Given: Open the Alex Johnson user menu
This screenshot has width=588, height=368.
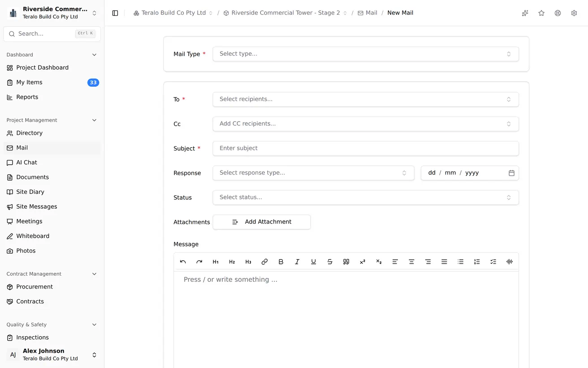Looking at the screenshot, I should coord(52,355).
